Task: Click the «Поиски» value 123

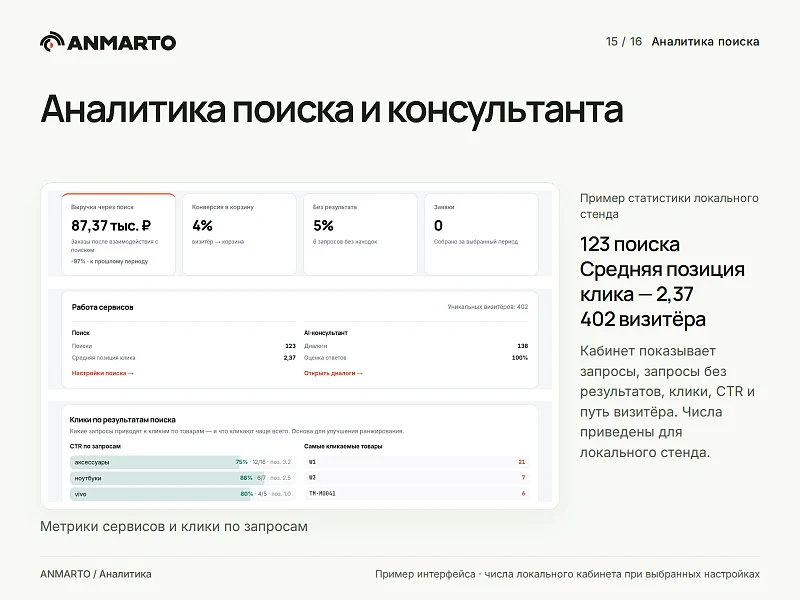Action: [290, 346]
